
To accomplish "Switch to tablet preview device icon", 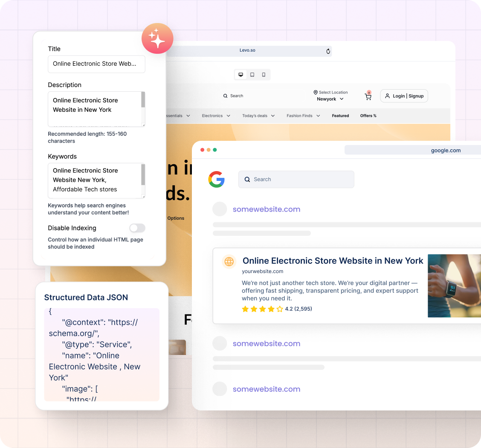I will 252,75.
